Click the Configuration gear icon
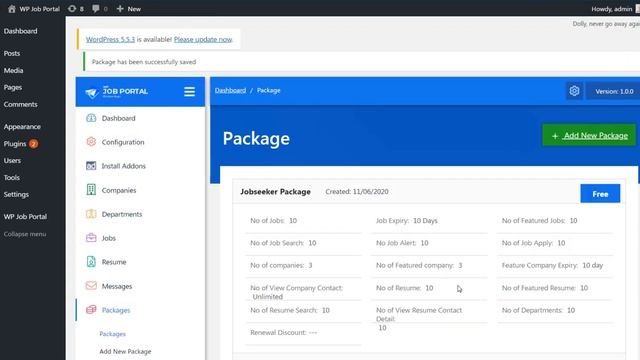This screenshot has height=360, width=640. (x=91, y=142)
